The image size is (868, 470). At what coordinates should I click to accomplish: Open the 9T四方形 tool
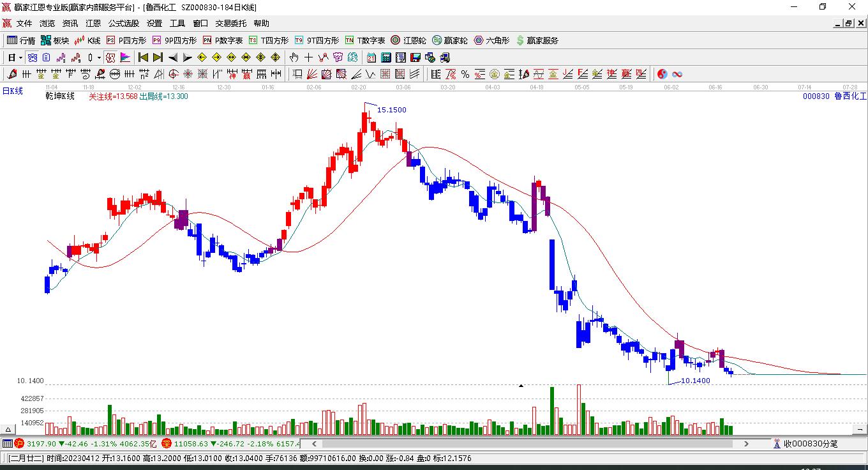[x=317, y=40]
